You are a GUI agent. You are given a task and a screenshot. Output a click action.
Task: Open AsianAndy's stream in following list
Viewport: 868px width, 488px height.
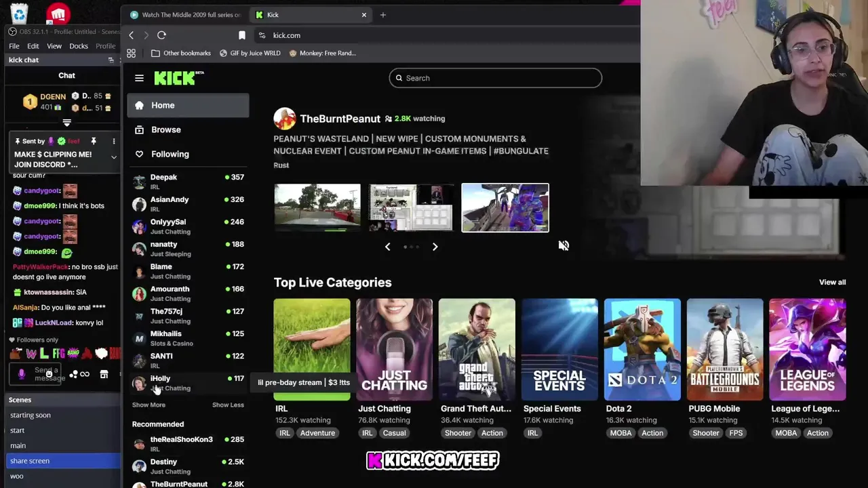[188, 204]
